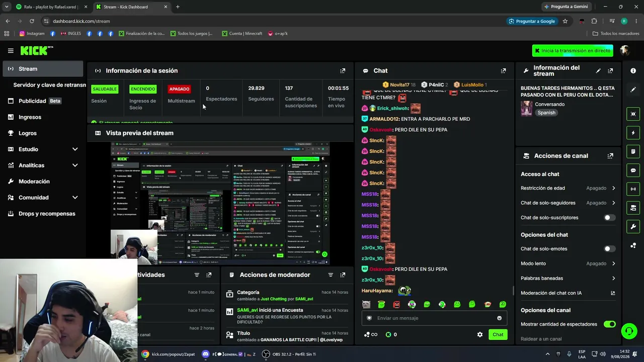Open Drops y recompensas
Viewport: 644px width, 362px height.
[43, 214]
